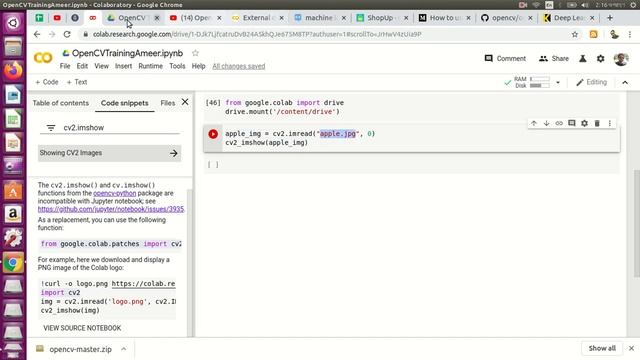The image size is (640, 360).
Task: Close the downloads bar
Action: pos(631,349)
